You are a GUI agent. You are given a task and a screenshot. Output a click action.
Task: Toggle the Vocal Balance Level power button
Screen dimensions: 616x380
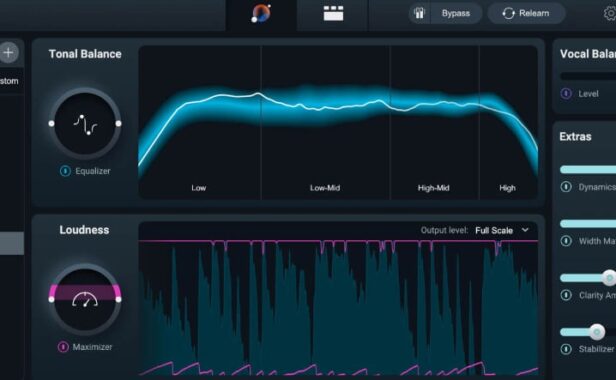click(x=566, y=94)
